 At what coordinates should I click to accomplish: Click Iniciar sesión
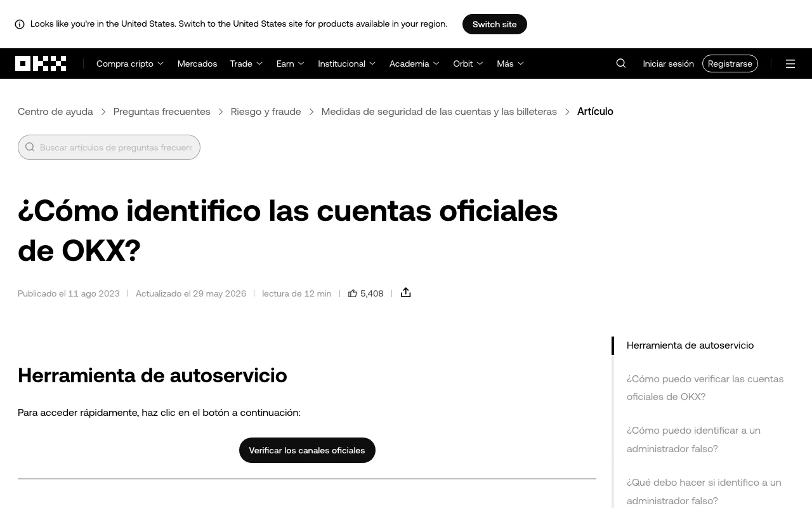click(668, 63)
